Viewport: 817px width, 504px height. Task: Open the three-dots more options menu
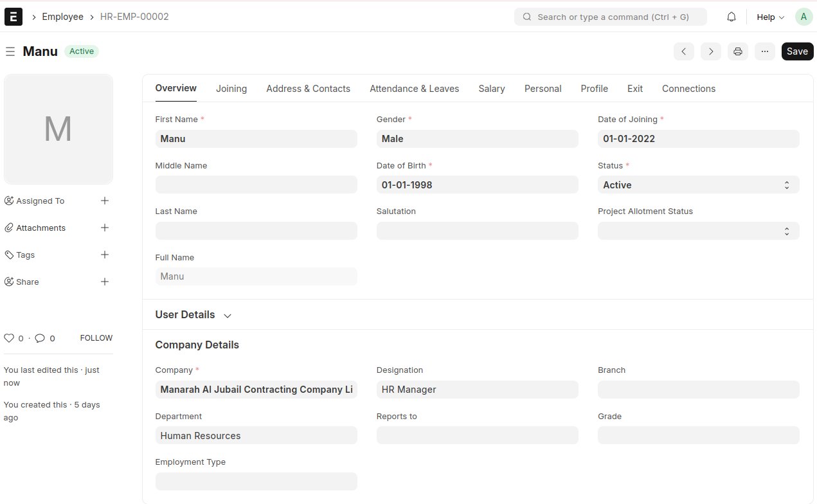tap(764, 51)
